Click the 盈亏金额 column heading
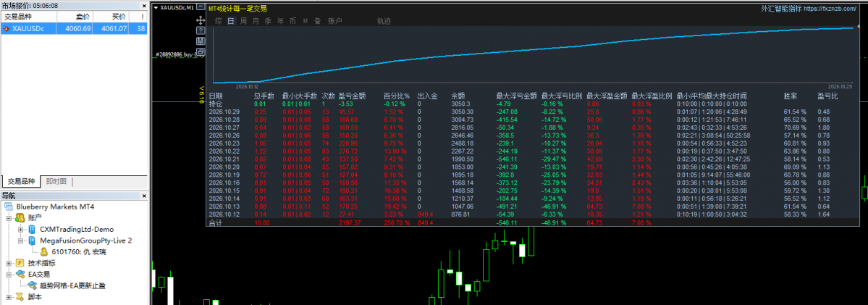This screenshot has width=868, height=305. click(x=352, y=96)
